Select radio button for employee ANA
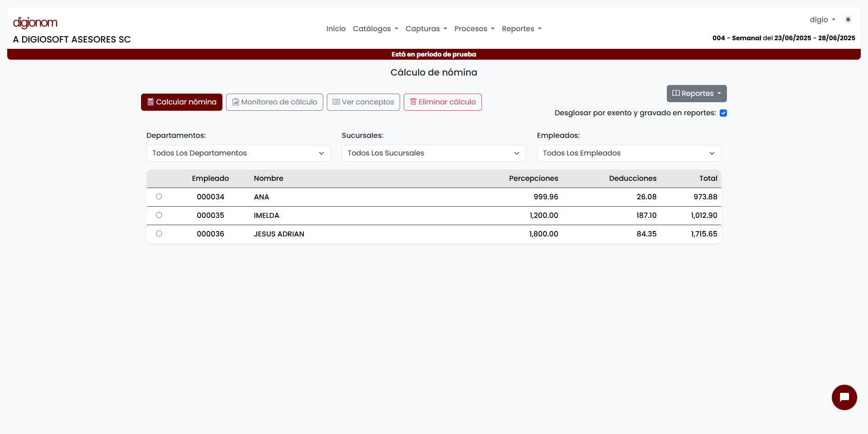The height and width of the screenshot is (434, 868). click(159, 197)
